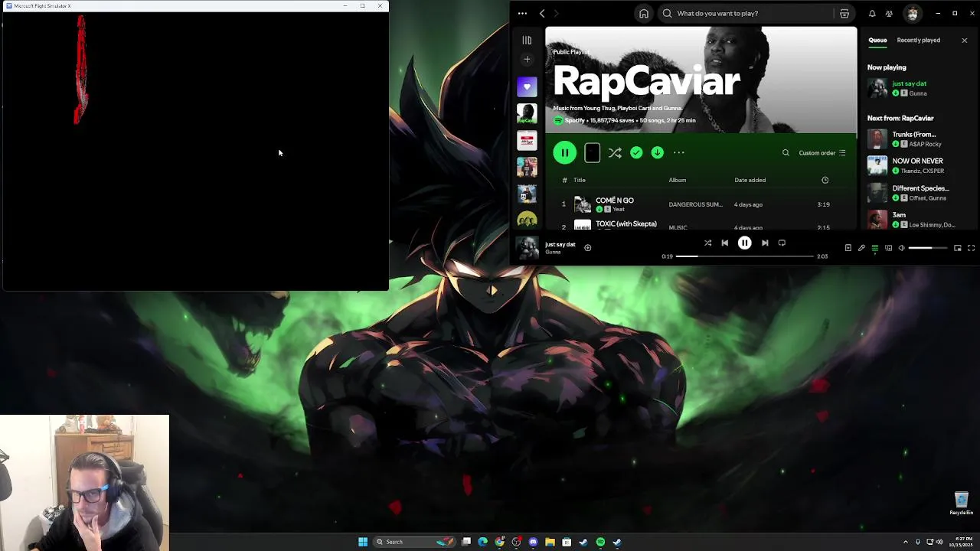Toggle the playlist header shuffle icon
This screenshot has width=980, height=551.
click(615, 153)
